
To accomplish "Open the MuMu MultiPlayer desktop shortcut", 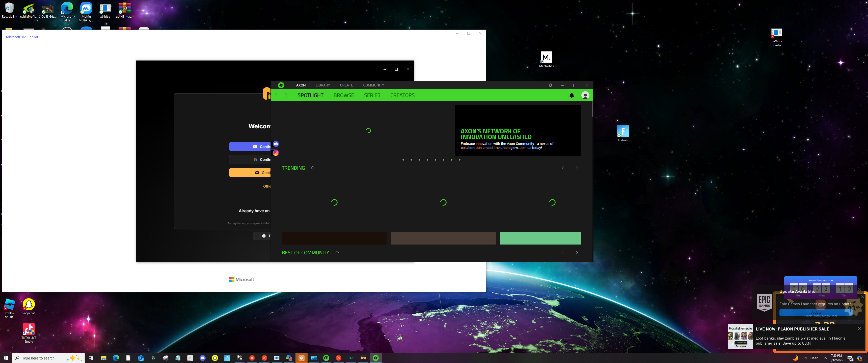I will 86,12.
